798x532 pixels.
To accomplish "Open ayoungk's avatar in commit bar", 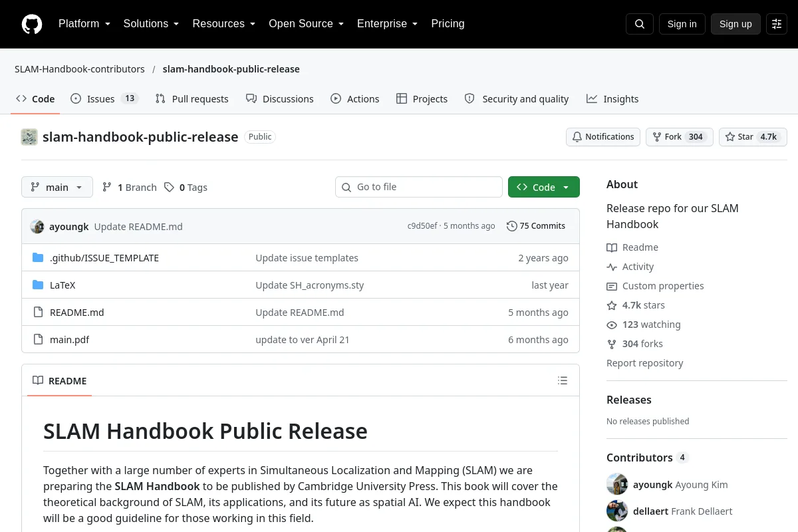I will [37, 226].
